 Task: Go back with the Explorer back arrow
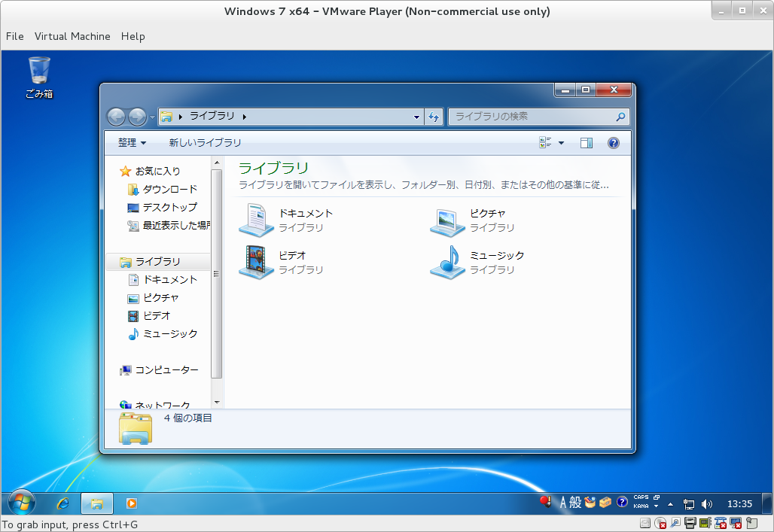tap(117, 117)
